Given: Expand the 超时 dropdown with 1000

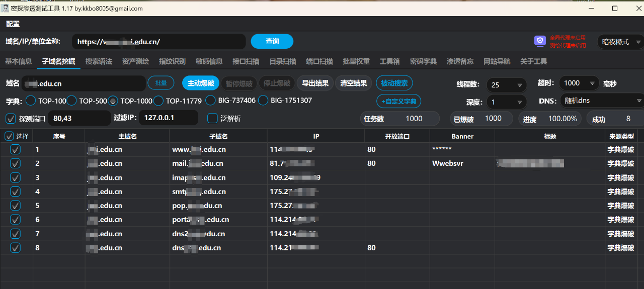Looking at the screenshot, I should point(579,83).
